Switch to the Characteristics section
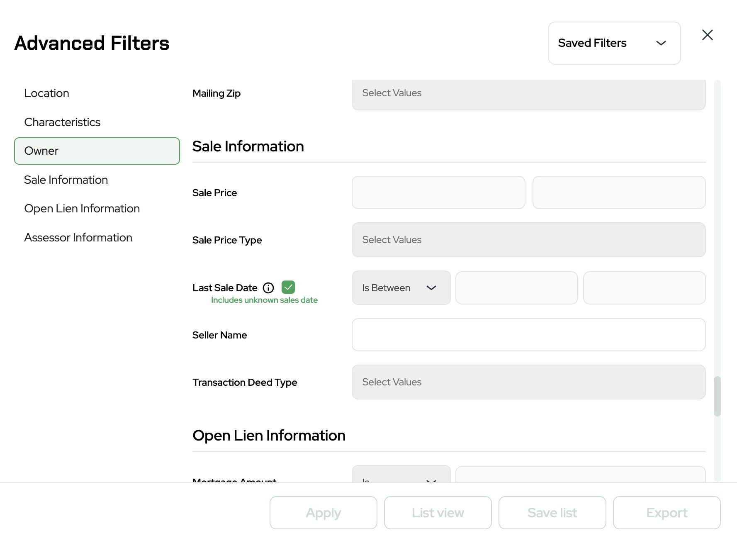 tap(62, 122)
